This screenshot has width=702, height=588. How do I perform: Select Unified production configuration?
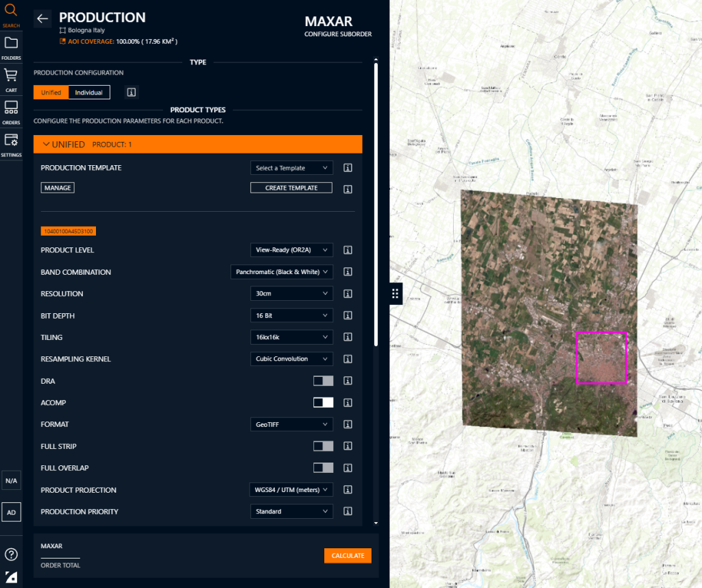(x=51, y=93)
